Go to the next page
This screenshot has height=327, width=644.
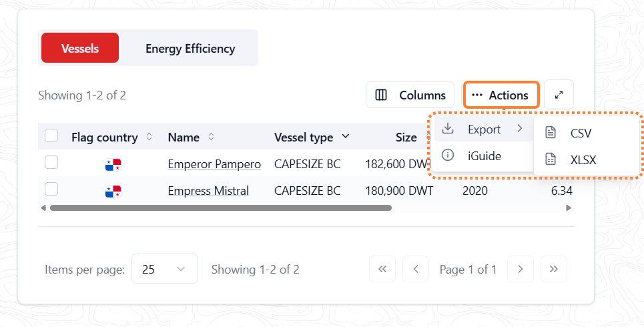point(521,269)
